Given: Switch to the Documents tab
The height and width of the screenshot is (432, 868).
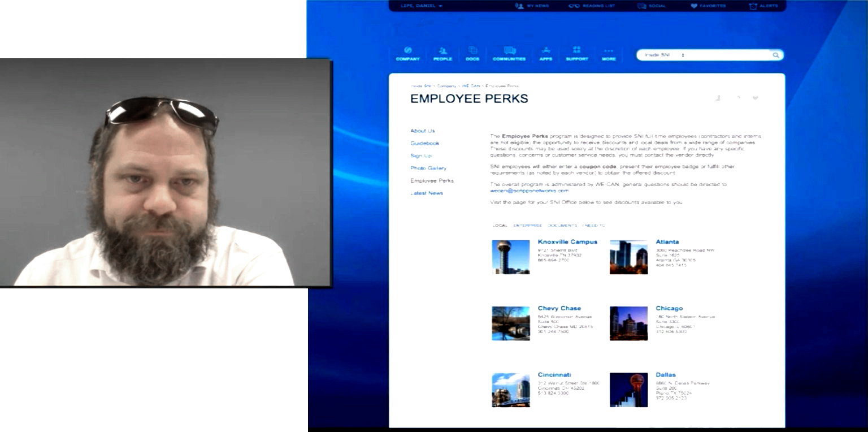Looking at the screenshot, I should (x=562, y=226).
